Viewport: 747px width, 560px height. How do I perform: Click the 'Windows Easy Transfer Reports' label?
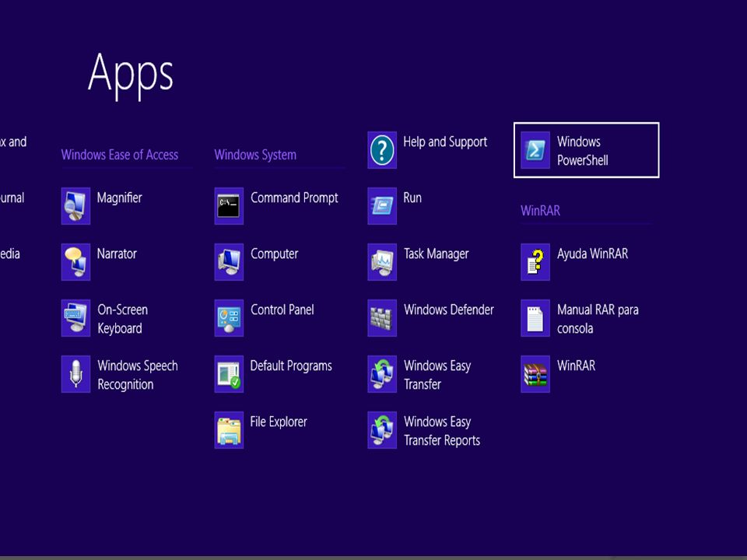point(442,431)
